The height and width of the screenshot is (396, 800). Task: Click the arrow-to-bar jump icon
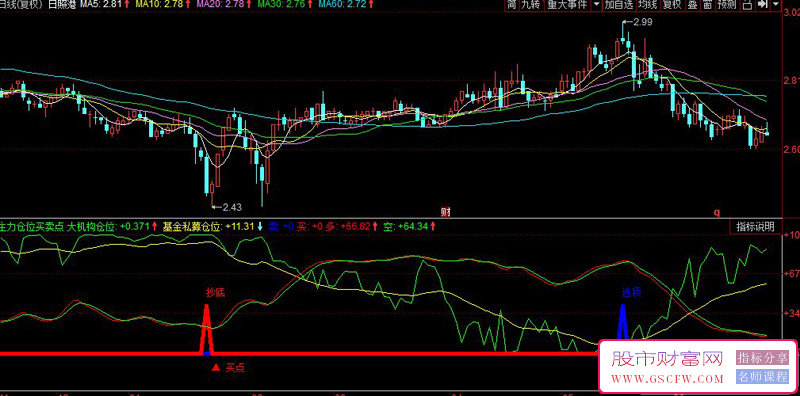coord(763,5)
